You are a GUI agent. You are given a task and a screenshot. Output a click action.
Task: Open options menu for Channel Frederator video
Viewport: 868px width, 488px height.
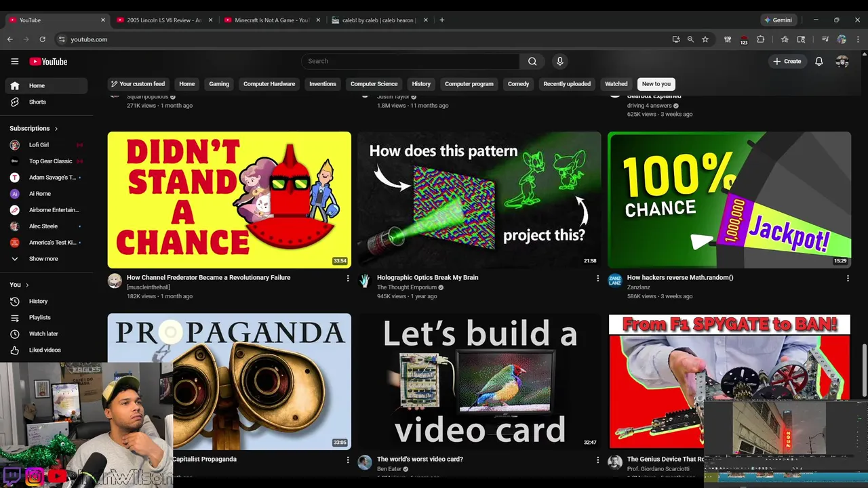pyautogui.click(x=348, y=278)
